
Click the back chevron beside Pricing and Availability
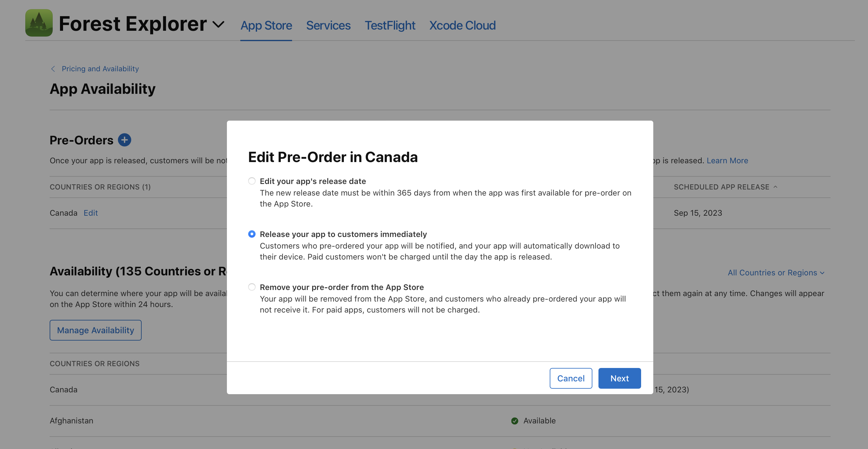tap(53, 69)
